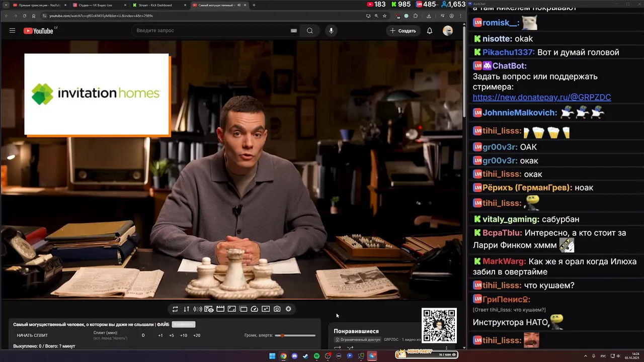Bookmark this page with star icon
This screenshot has height=362, width=644.
tap(384, 16)
